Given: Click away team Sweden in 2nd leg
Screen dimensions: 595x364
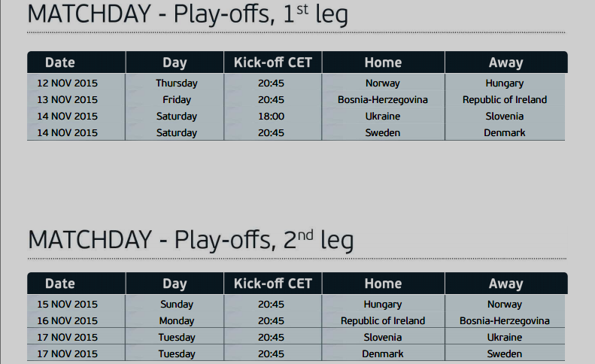Looking at the screenshot, I should 505,354.
